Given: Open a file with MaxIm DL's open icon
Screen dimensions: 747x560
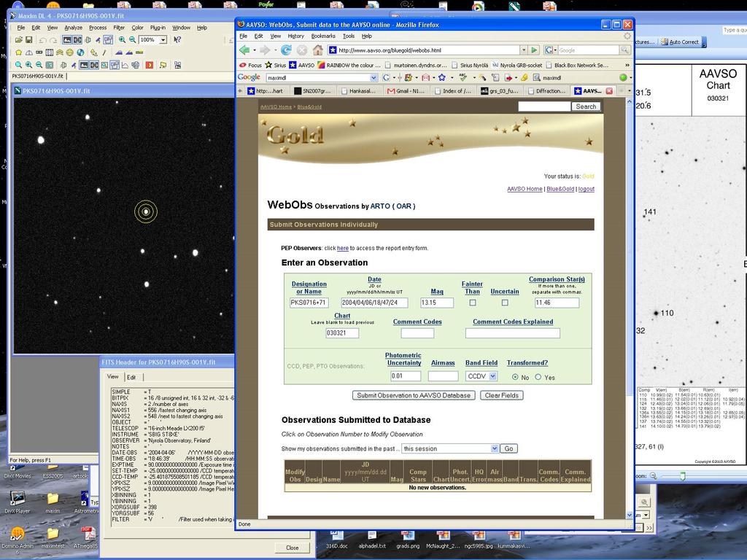Looking at the screenshot, I should tap(18, 39).
